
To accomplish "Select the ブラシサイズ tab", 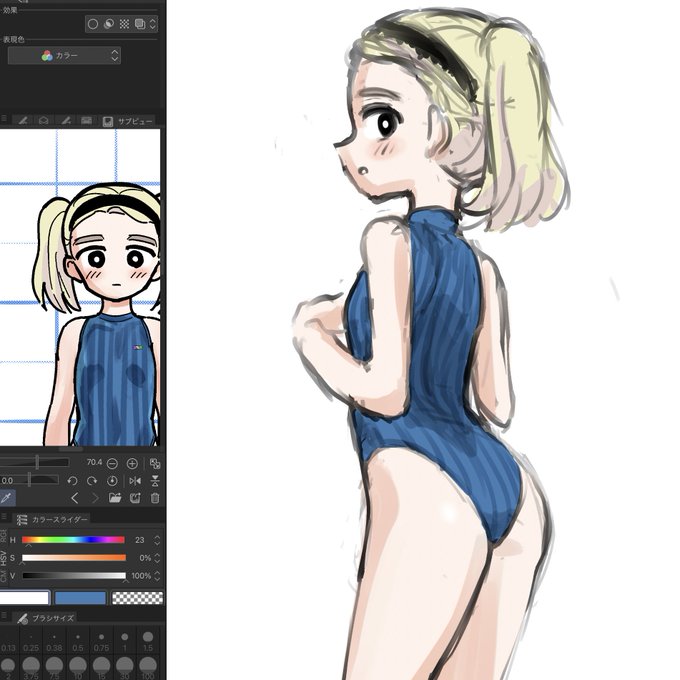I will click(x=46, y=618).
